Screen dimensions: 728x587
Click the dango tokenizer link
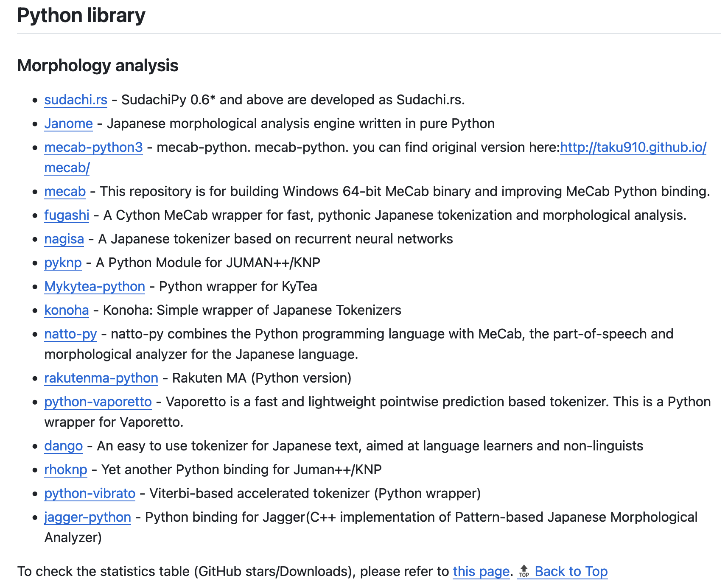[x=63, y=446]
